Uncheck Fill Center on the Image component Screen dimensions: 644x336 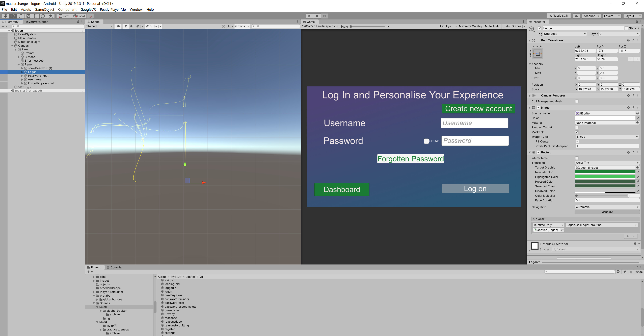coord(577,141)
